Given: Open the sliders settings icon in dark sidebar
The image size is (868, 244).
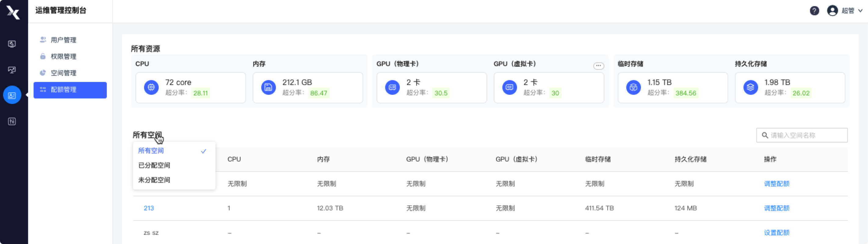Looking at the screenshot, I should (x=12, y=121).
